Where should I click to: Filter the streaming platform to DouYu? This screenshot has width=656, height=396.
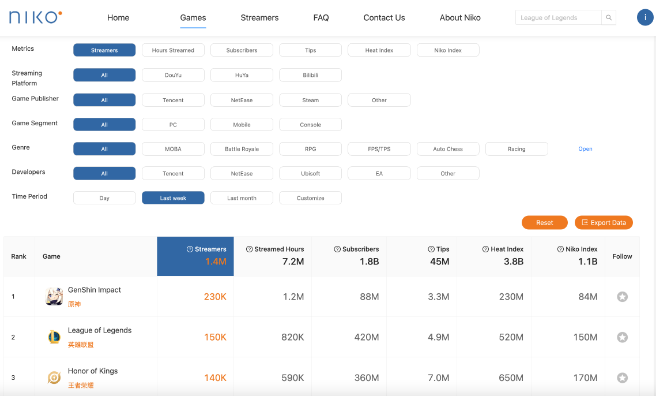pos(173,75)
